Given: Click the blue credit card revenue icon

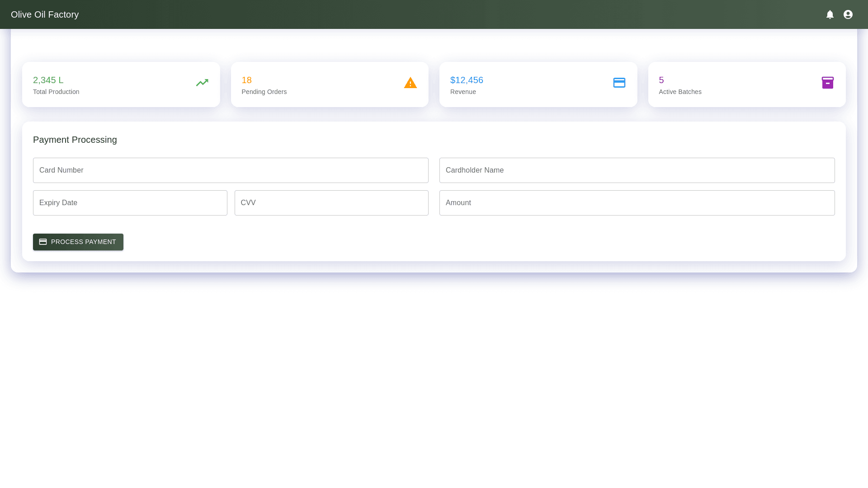Looking at the screenshot, I should coord(619,83).
